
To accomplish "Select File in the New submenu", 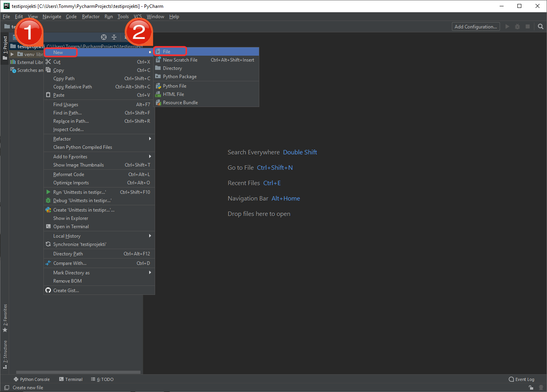I will click(x=167, y=52).
